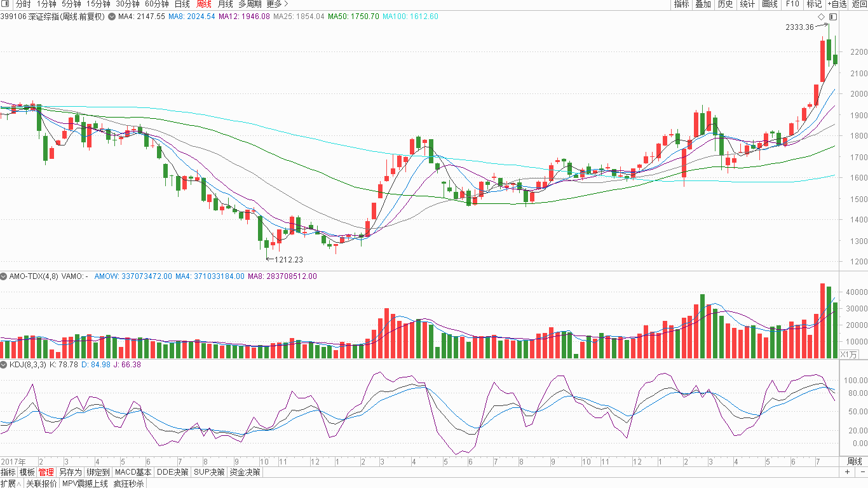The width and height of the screenshot is (868, 488).
Task: Select the 周线 weekly chart tab
Action: pos(203,4)
